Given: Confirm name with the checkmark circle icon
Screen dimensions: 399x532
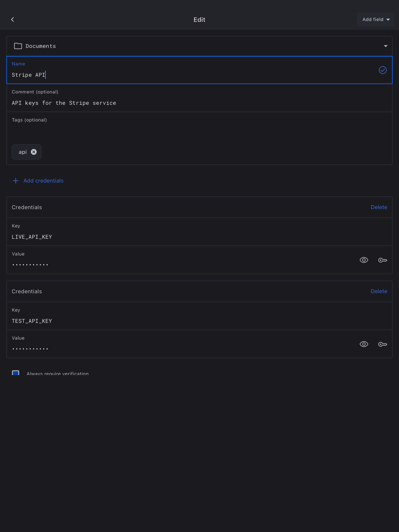Looking at the screenshot, I should coord(382,70).
